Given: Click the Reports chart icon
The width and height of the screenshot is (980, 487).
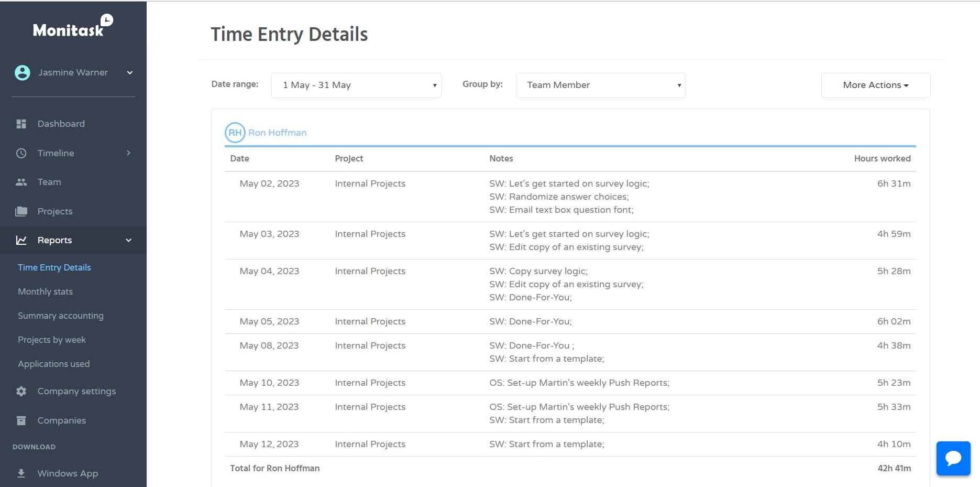Looking at the screenshot, I should pos(21,240).
